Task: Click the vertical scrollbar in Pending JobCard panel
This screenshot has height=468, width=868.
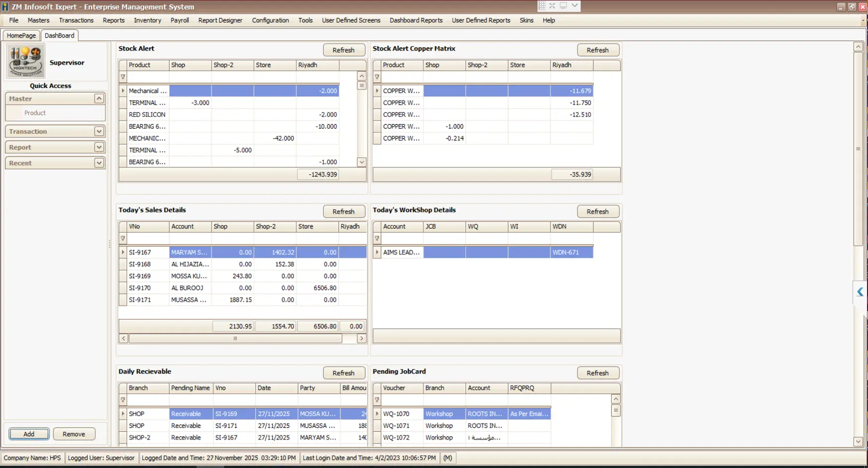Action: click(x=616, y=426)
